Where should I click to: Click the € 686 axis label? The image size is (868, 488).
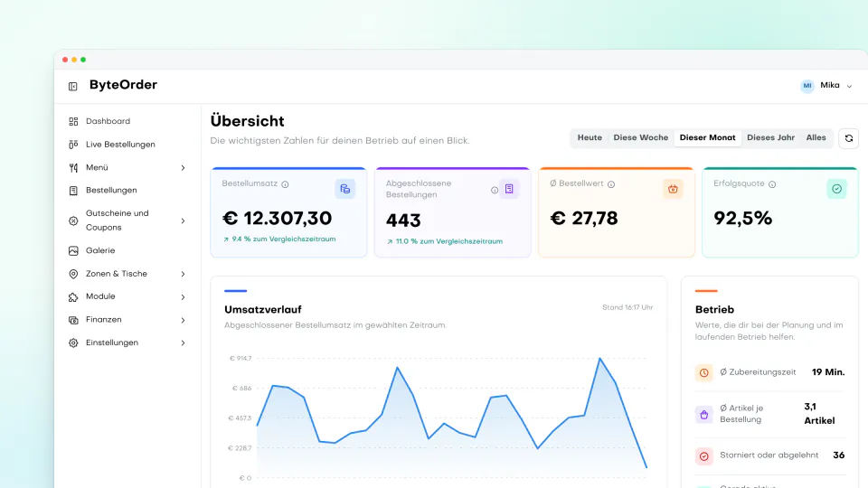pos(242,389)
